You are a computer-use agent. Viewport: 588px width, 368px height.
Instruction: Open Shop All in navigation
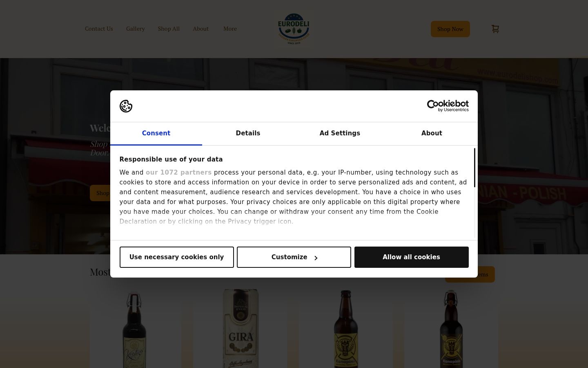tap(169, 29)
